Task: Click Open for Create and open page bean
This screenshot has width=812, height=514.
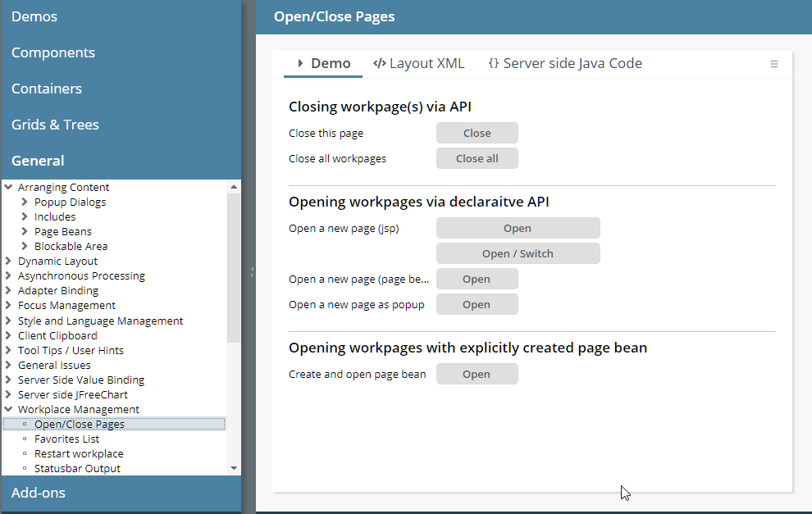Action: 477,374
